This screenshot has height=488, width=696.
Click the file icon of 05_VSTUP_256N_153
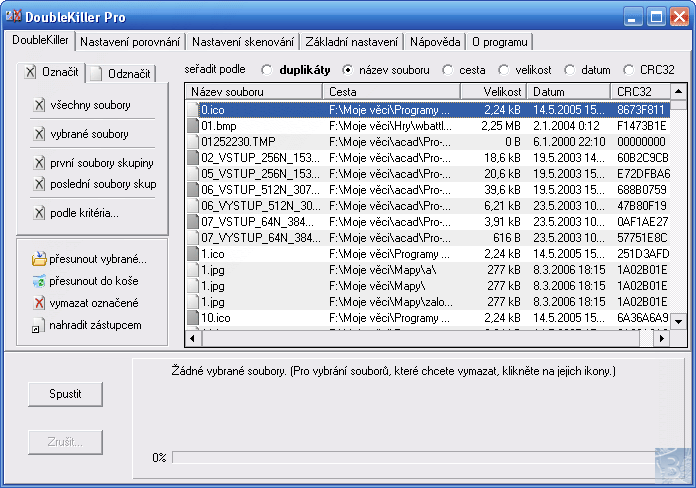[193, 174]
